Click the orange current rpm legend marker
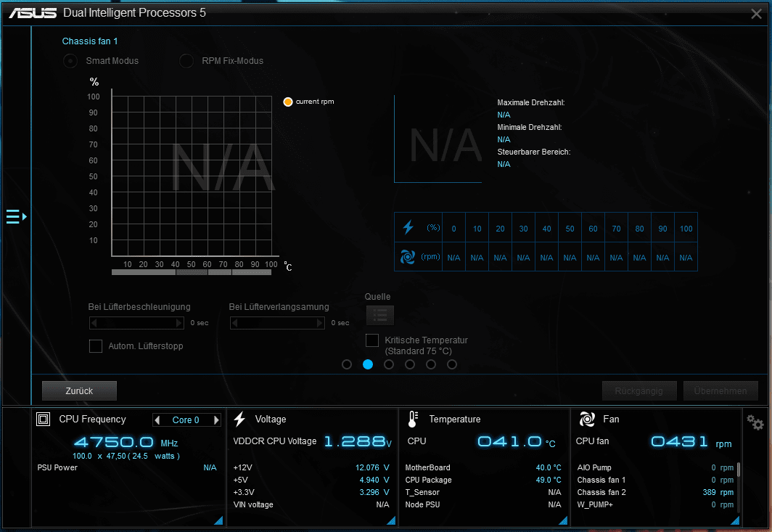 coord(288,102)
